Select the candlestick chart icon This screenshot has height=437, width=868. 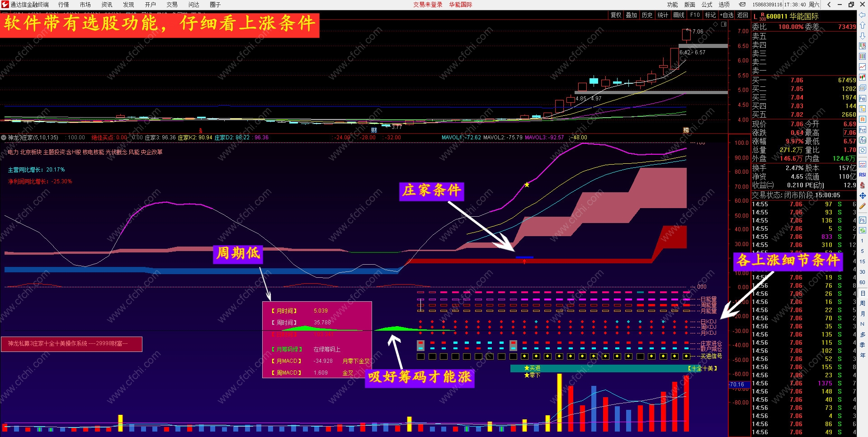pos(863,77)
